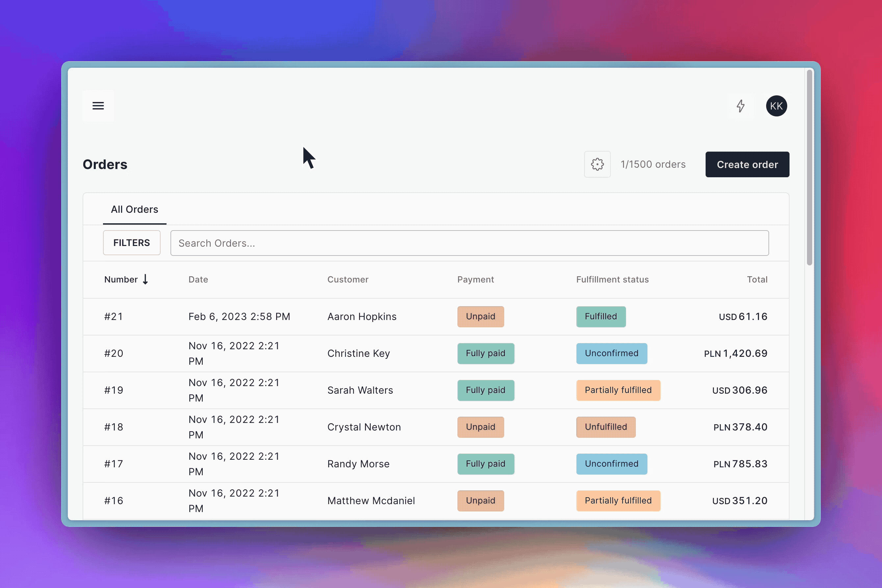Click the PLN 1,420.69 total

[735, 353]
